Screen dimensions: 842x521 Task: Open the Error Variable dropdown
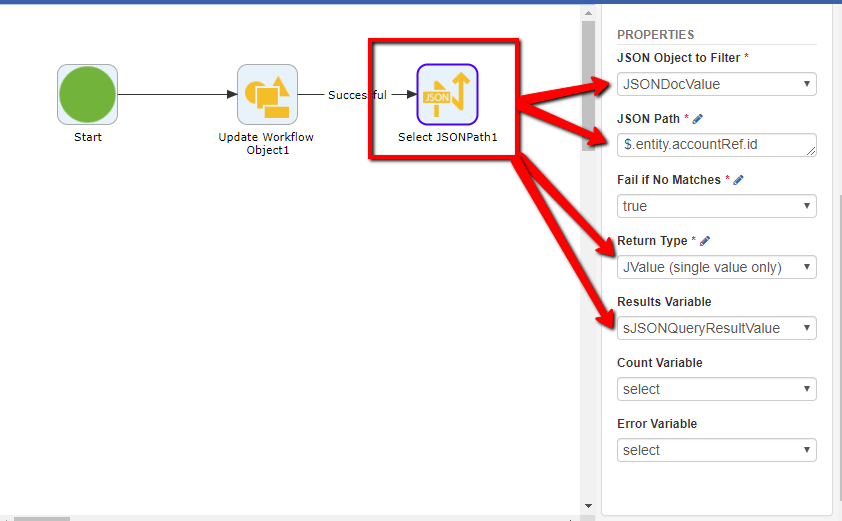[716, 450]
